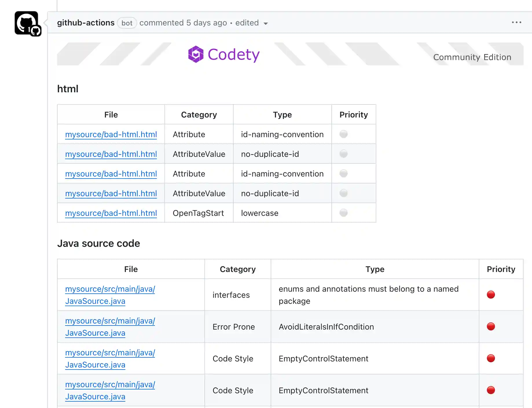
Task: Click the gray priority dot on the first id-naming-convention row
Action: click(343, 134)
